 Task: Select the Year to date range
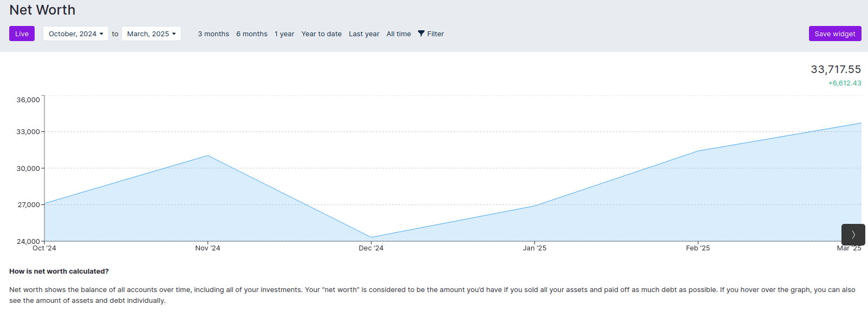(321, 34)
